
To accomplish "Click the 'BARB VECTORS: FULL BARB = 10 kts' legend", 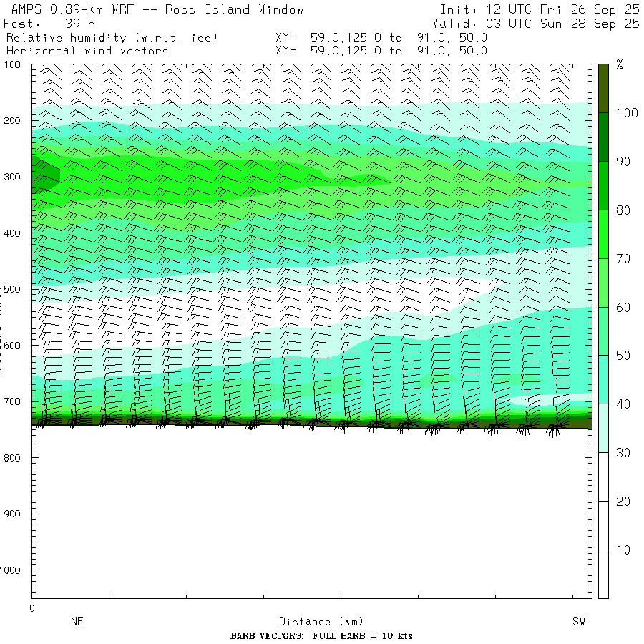I will (x=321, y=636).
